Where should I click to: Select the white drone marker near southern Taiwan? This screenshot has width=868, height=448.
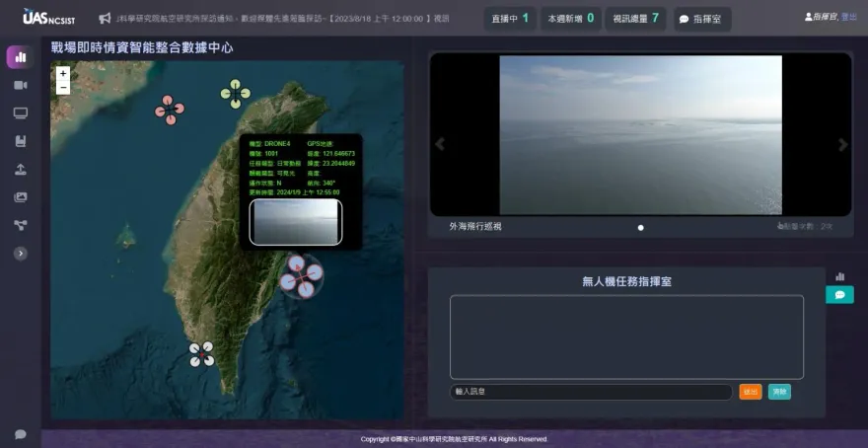coord(201,354)
